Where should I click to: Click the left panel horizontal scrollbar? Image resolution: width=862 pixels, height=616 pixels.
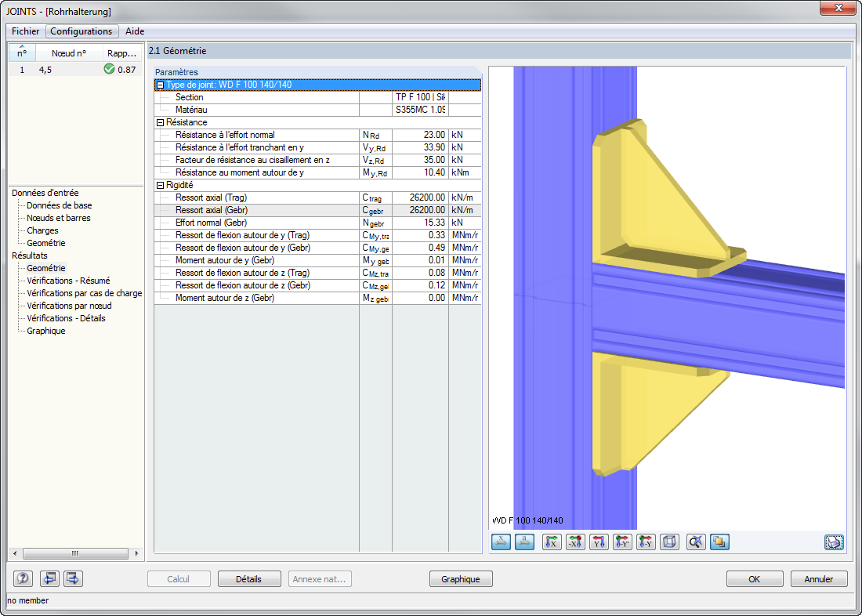click(x=75, y=553)
